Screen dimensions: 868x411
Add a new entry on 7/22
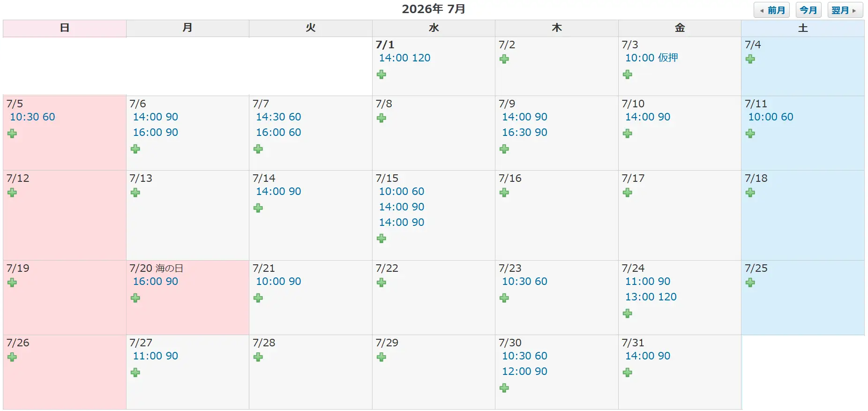pos(382,283)
